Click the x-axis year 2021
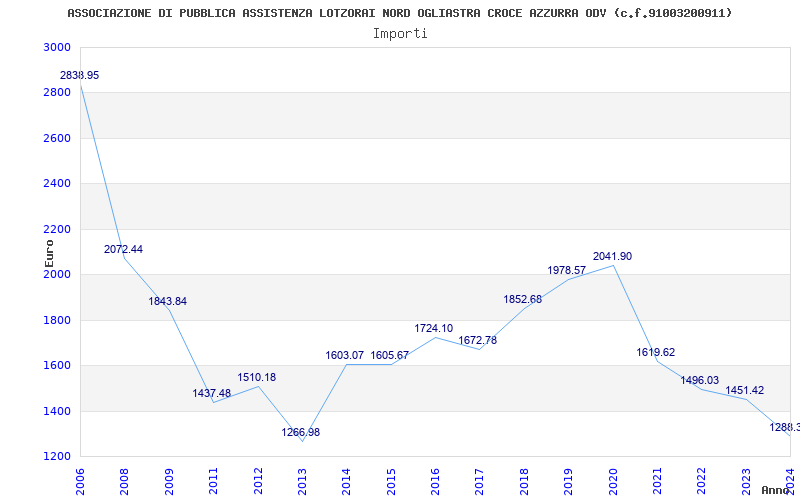The height and width of the screenshot is (500, 800). pyautogui.click(x=657, y=481)
